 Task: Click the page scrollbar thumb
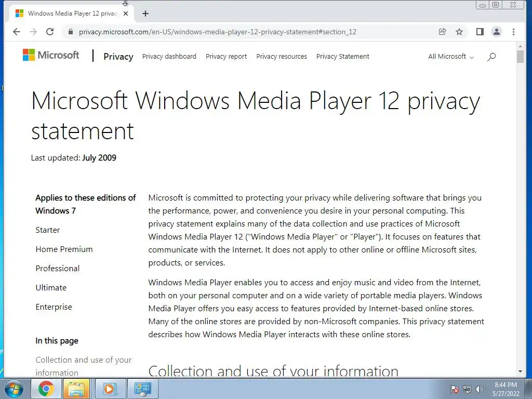coord(520,56)
